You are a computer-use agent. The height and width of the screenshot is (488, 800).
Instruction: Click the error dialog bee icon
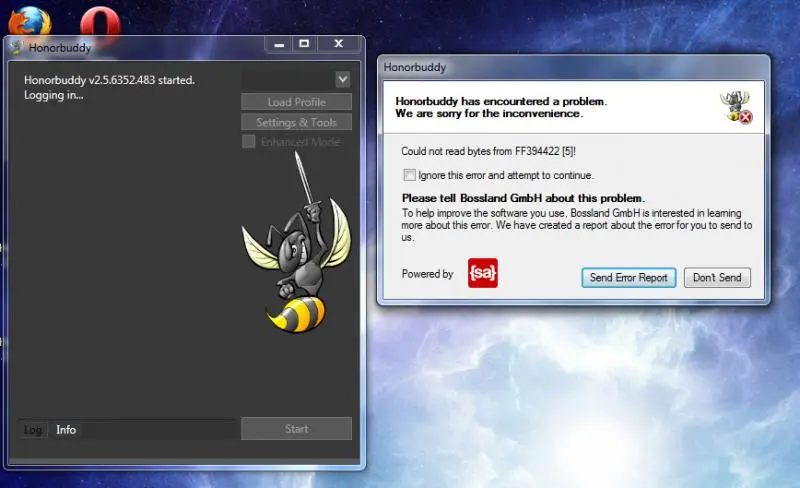coord(736,107)
